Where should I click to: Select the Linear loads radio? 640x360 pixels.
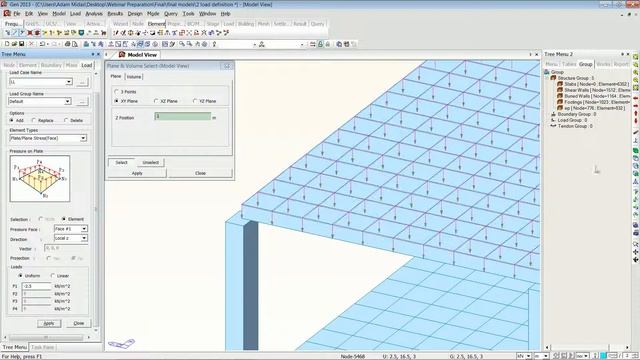(52, 276)
